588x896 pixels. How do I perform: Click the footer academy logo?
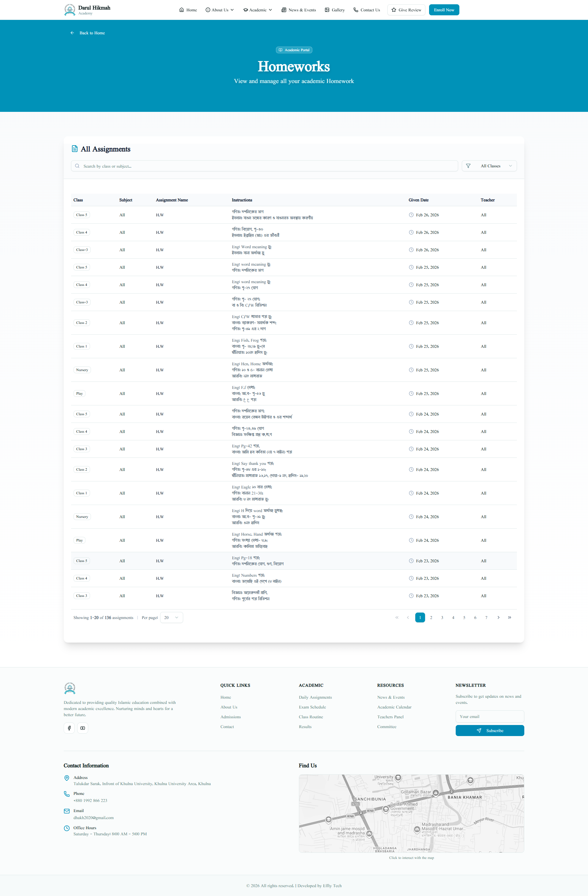(70, 688)
